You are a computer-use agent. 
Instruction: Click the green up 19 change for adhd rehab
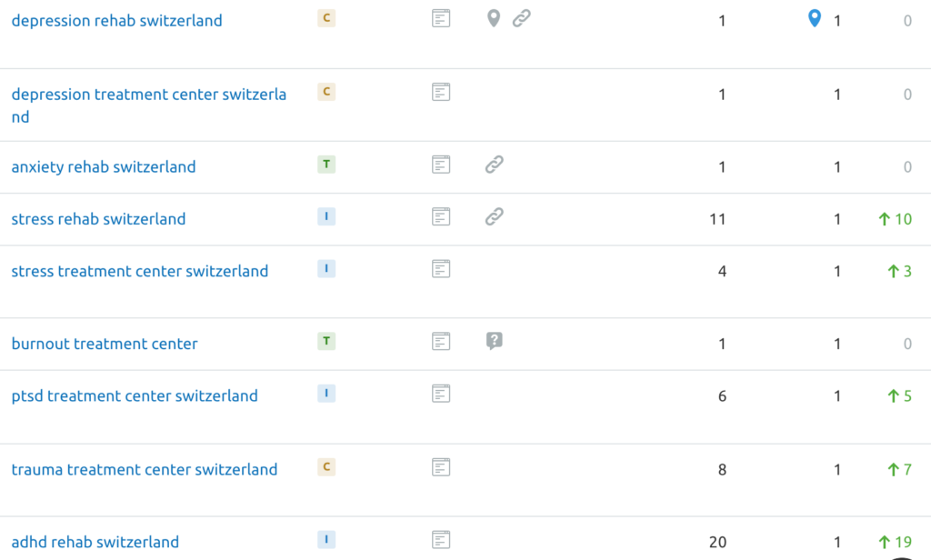coord(895,542)
